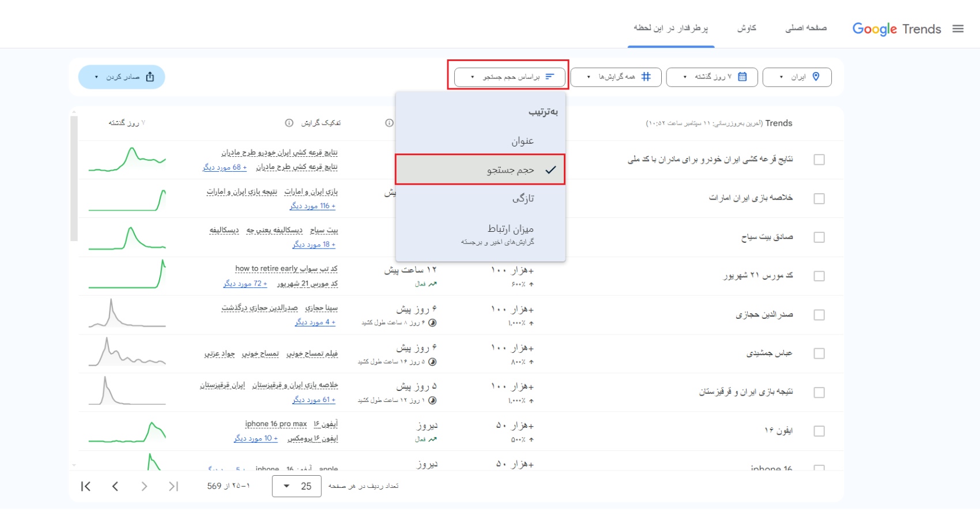Click info icon next to تفکیک گرایش
This screenshot has width=980, height=519.
pos(289,123)
